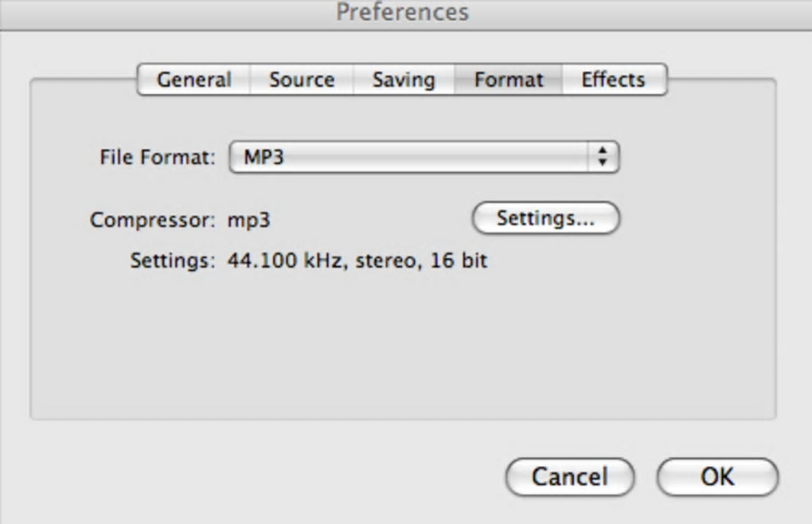Confirm preferences with the OK button

[716, 476]
